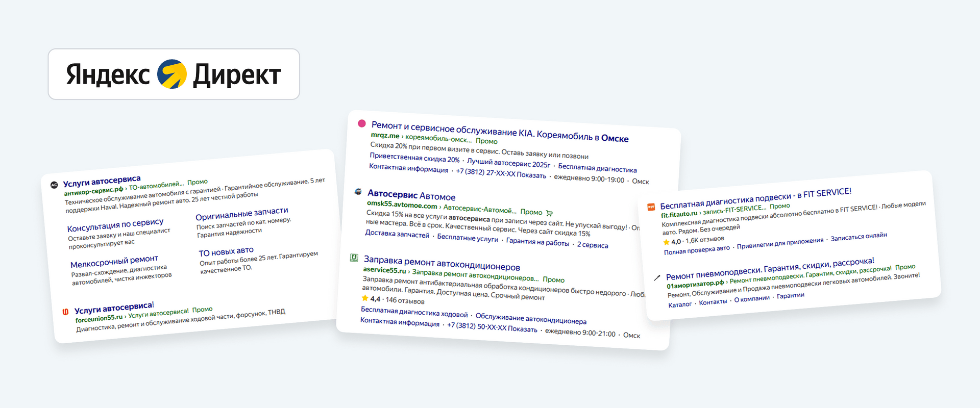The image size is (980, 408).
Task: Click the Автосервис Автомое favicon
Action: pyautogui.click(x=358, y=192)
